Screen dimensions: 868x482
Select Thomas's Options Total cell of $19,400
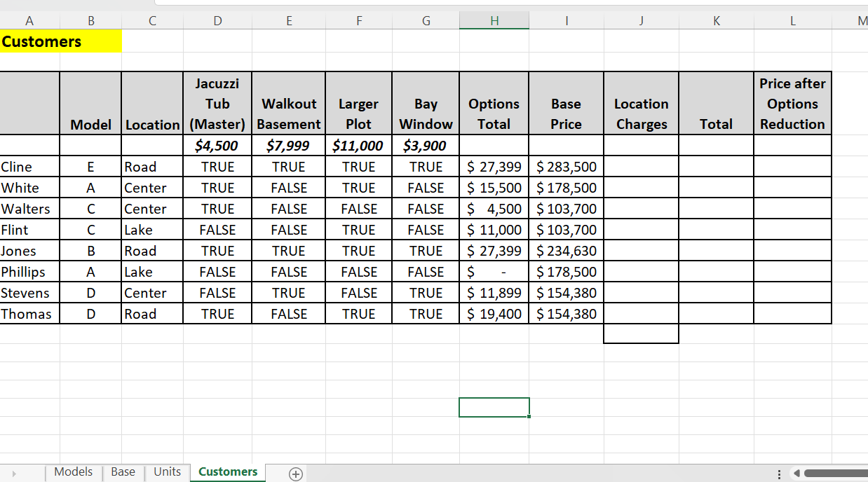click(x=494, y=314)
